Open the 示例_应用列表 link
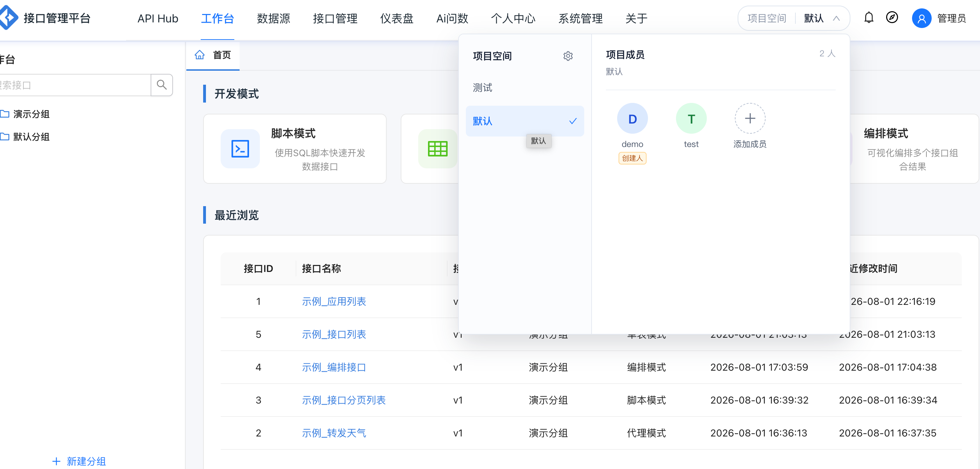The image size is (980, 469). [x=334, y=301]
